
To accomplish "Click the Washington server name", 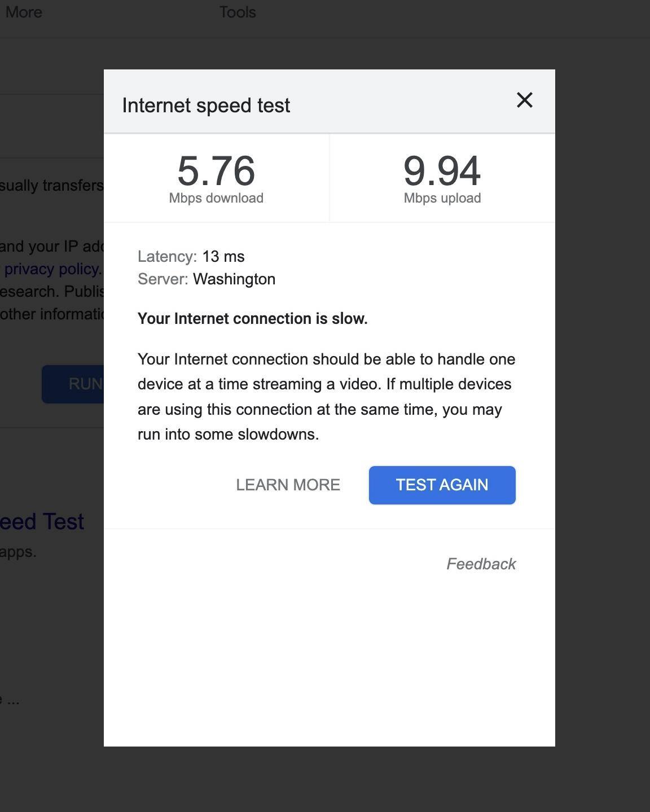I will 234,279.
